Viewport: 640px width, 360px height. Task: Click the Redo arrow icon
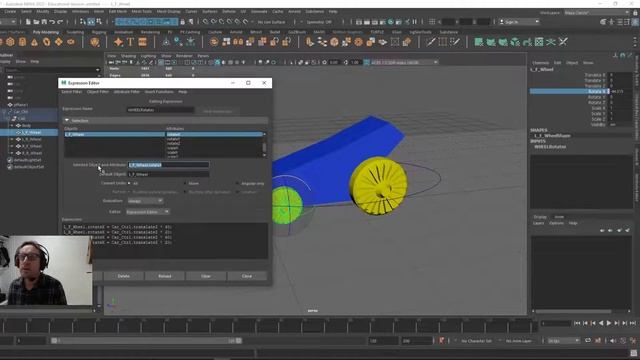coord(60,22)
